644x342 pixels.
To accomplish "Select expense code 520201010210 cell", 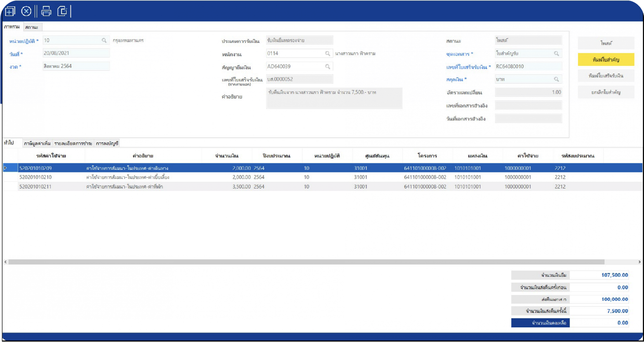I will click(51, 177).
